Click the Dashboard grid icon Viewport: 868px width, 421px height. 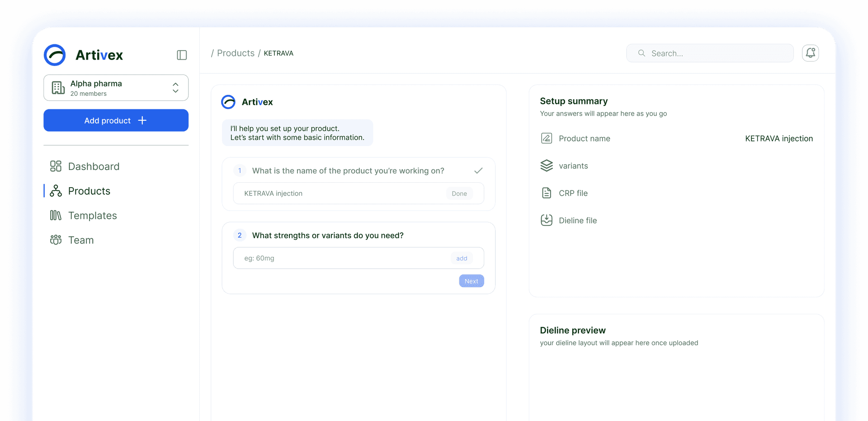point(56,166)
